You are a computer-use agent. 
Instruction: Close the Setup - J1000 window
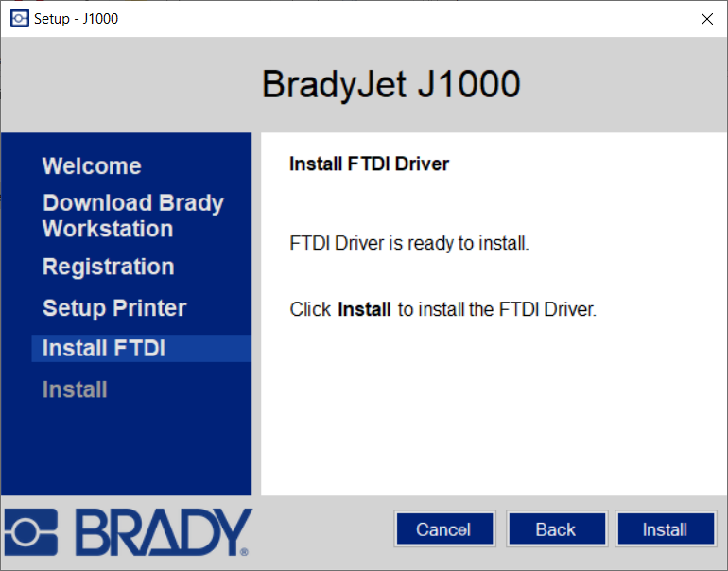(707, 19)
